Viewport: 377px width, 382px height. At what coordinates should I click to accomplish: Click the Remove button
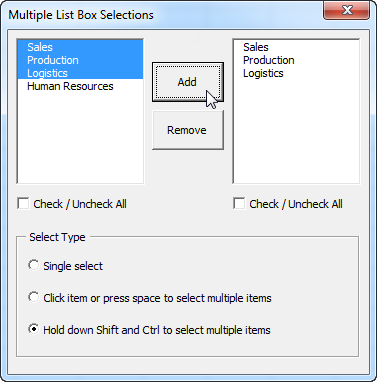[x=188, y=130]
